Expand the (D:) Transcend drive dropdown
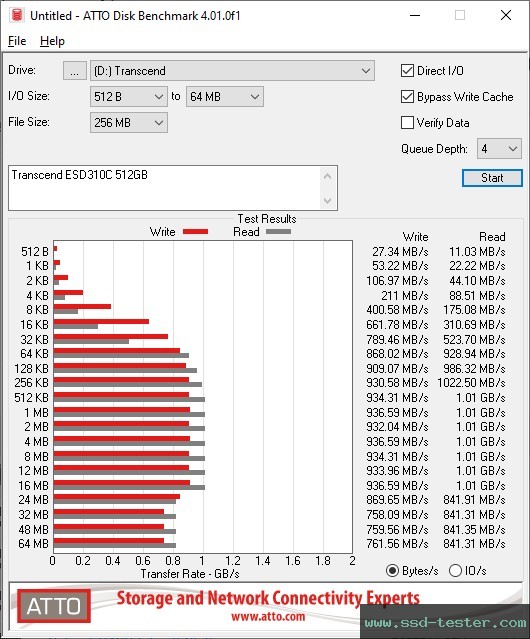Screen dimensions: 530x639 (232, 71)
